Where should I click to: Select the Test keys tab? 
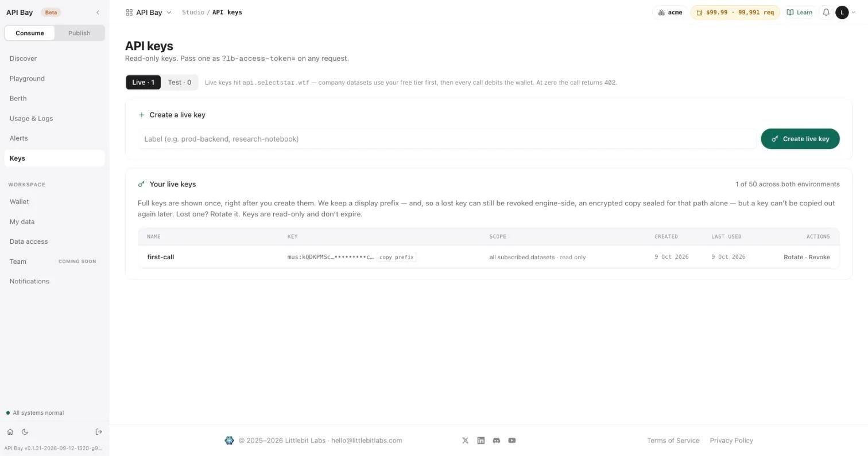click(180, 83)
